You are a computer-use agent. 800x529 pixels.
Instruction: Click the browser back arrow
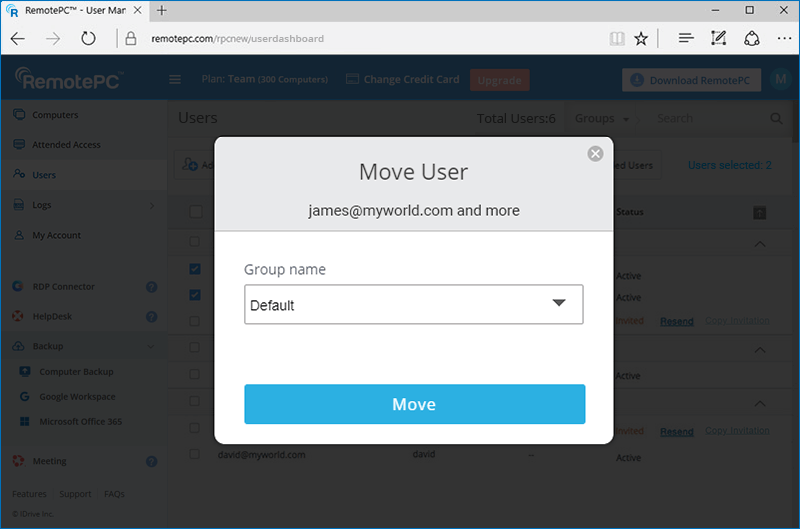[19, 39]
